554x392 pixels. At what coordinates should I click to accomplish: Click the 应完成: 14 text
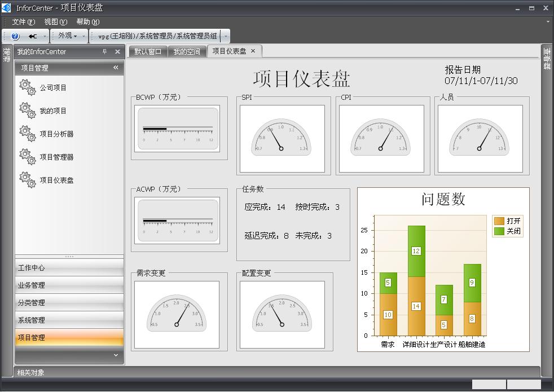265,207
